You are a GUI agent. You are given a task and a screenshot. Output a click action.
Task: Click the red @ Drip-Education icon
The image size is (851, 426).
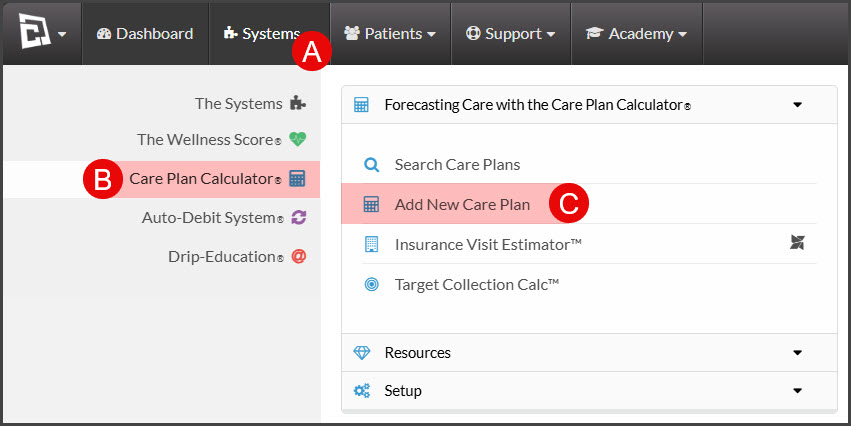(299, 256)
